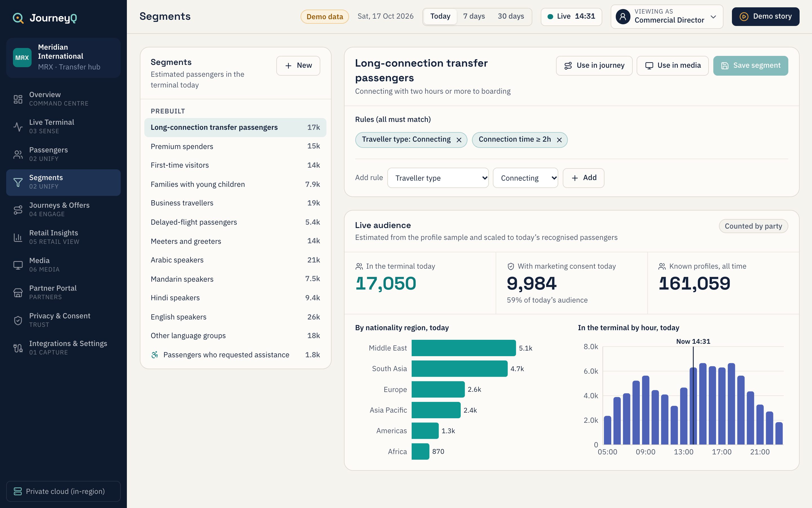
Task: Switch range to Today
Action: [440, 16]
